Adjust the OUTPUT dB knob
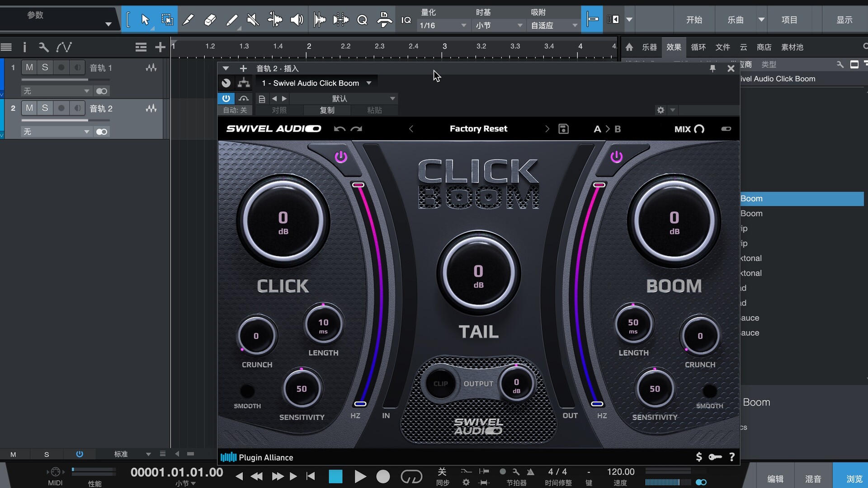 pyautogui.click(x=516, y=385)
